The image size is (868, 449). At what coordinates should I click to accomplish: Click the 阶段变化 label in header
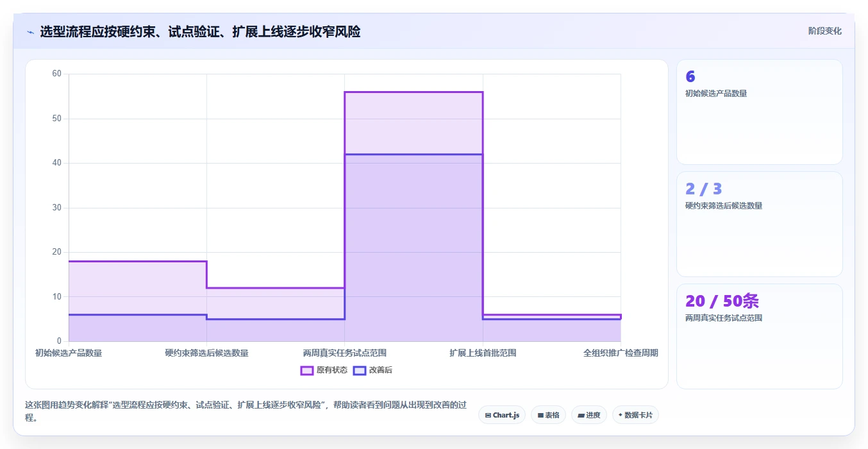[824, 31]
